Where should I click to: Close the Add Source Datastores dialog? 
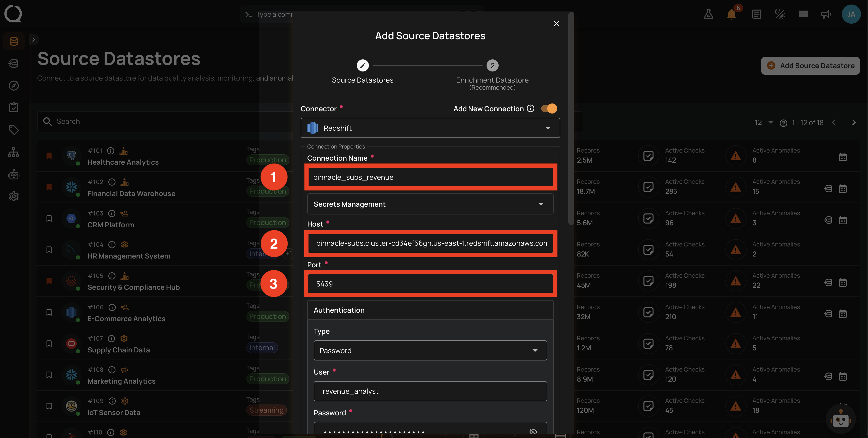(556, 24)
